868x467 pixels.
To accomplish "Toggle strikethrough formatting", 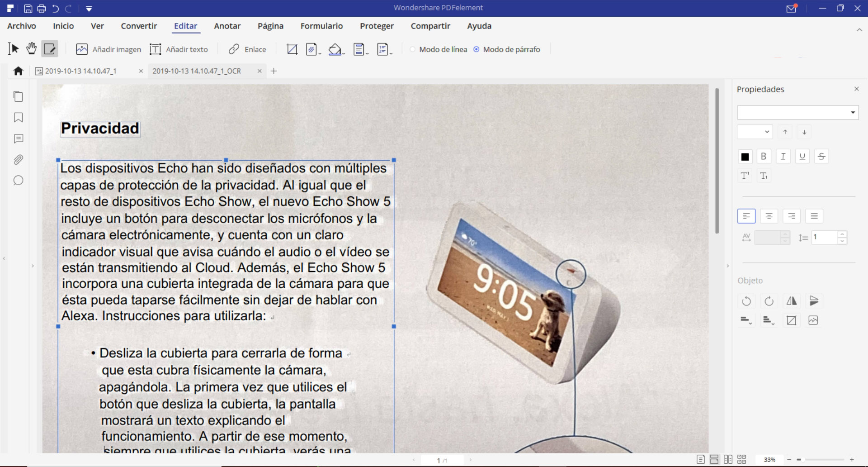I will pyautogui.click(x=821, y=157).
